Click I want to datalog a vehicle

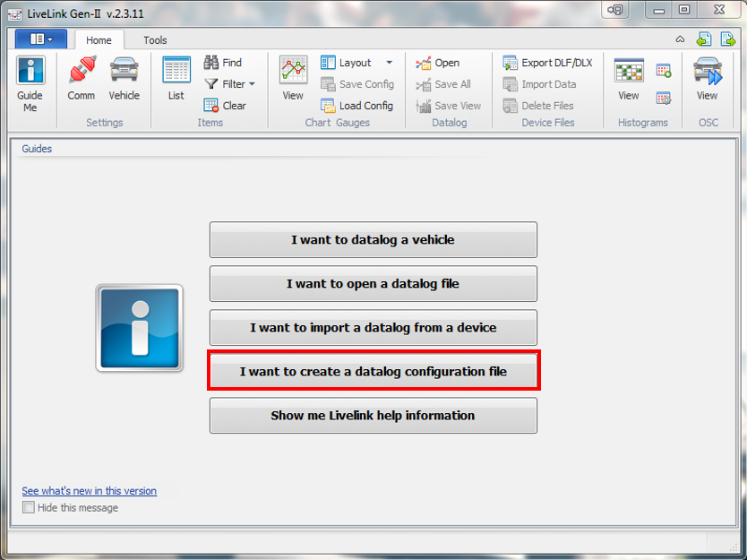(x=373, y=240)
